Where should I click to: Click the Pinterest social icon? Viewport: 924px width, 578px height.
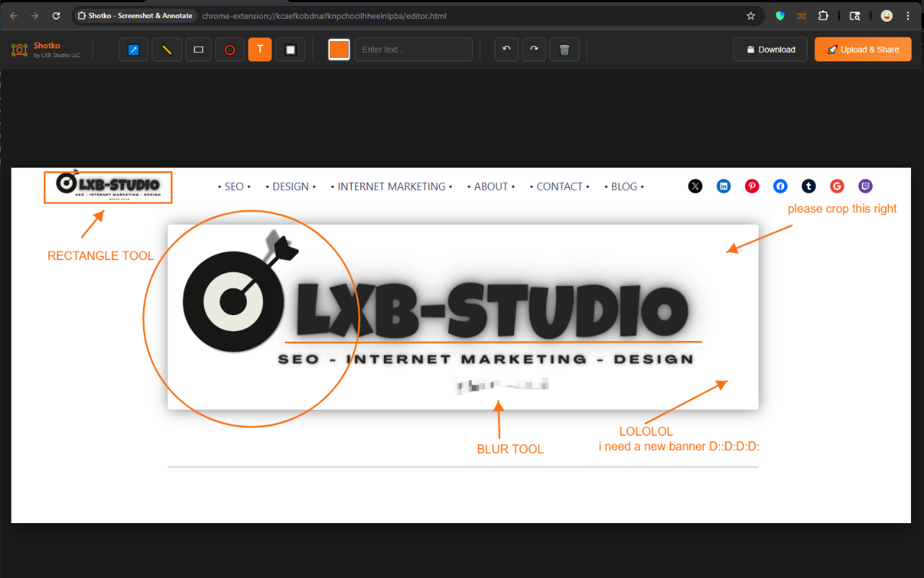pyautogui.click(x=752, y=186)
